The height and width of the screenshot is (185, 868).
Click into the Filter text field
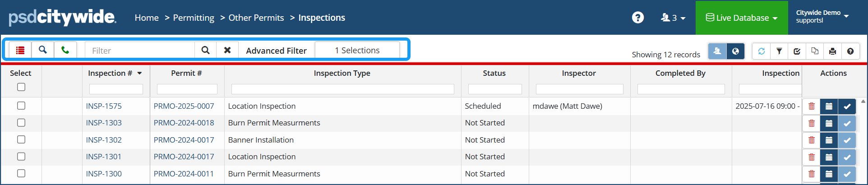point(140,51)
